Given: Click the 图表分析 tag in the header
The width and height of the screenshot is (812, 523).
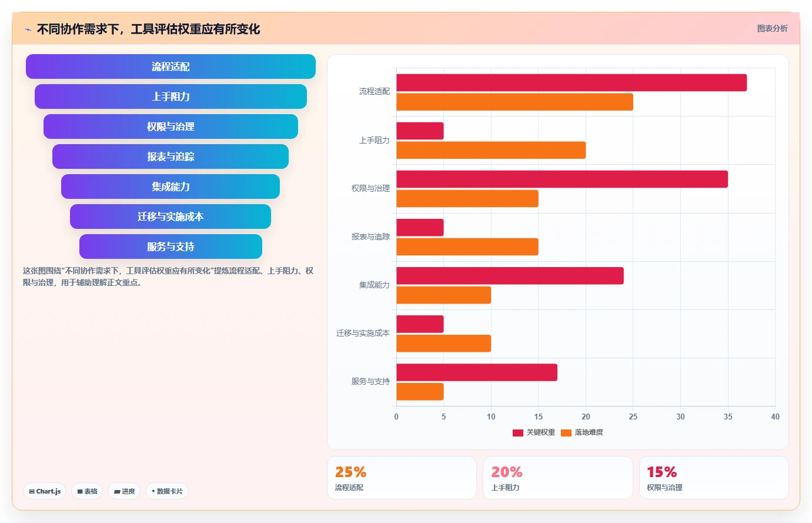Looking at the screenshot, I should pyautogui.click(x=772, y=28).
